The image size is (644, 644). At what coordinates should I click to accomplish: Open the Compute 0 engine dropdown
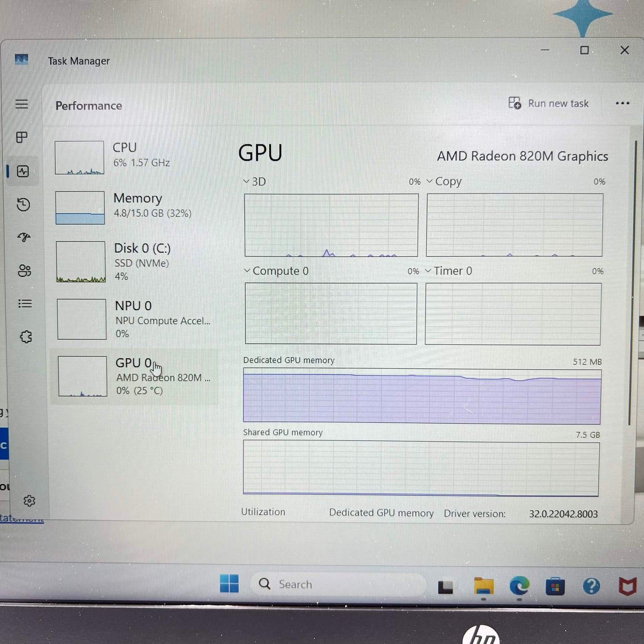pyautogui.click(x=276, y=271)
